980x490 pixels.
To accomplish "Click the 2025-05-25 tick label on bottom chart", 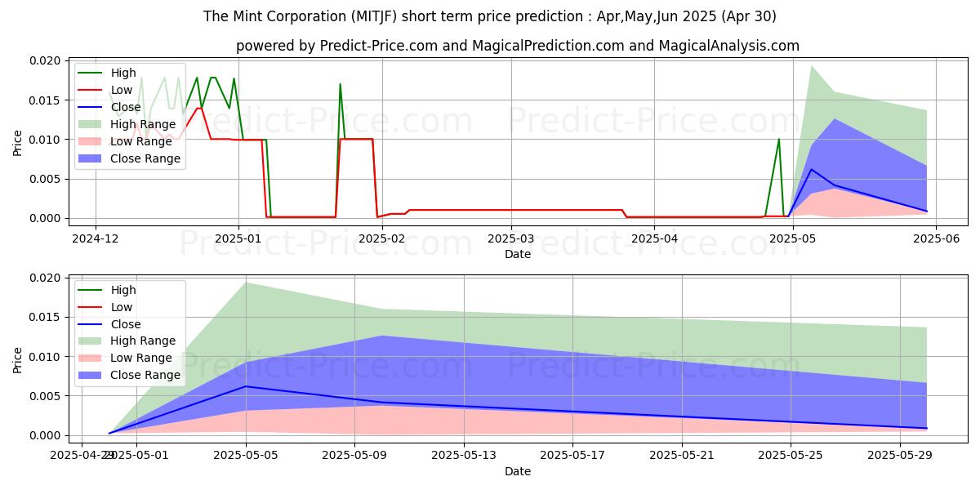I will click(791, 456).
